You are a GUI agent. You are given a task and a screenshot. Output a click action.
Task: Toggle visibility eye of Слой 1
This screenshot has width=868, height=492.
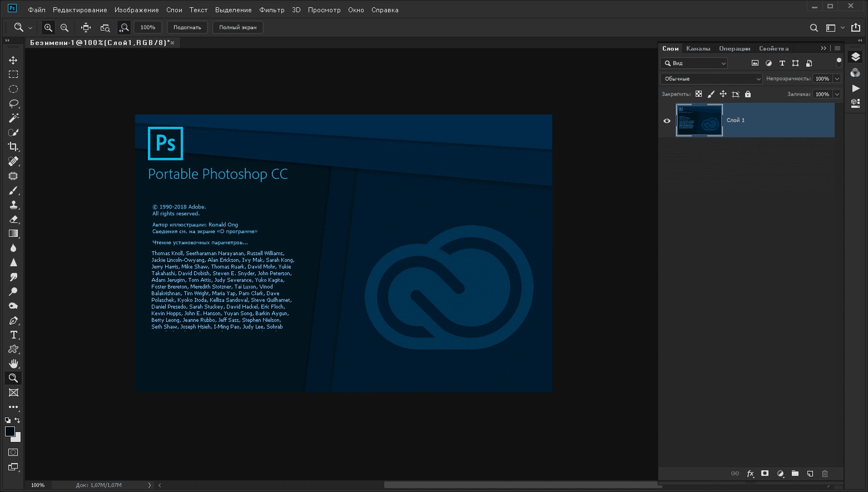tap(667, 121)
